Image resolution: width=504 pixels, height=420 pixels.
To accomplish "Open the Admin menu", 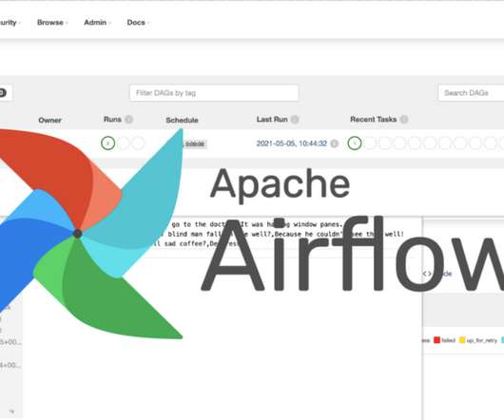I will coord(97,23).
